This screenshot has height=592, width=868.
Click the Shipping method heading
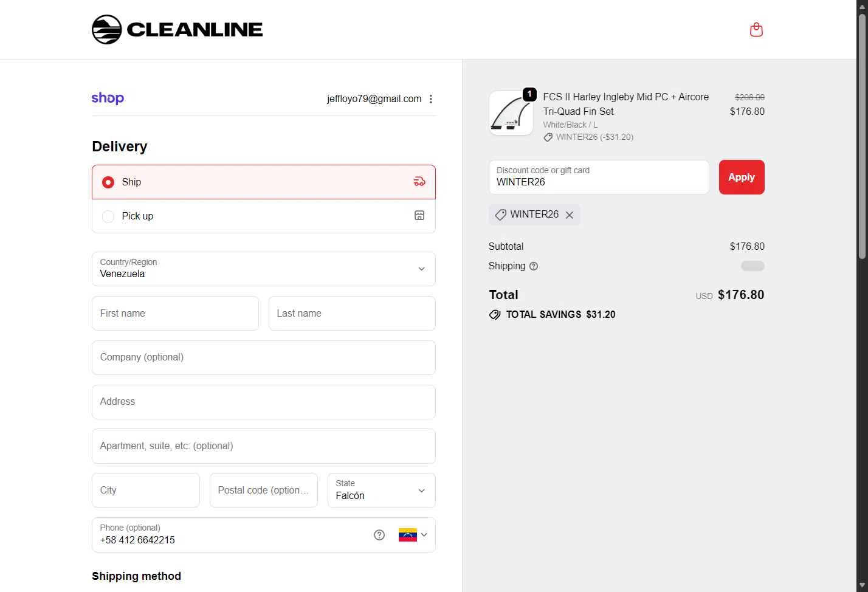[x=136, y=576]
